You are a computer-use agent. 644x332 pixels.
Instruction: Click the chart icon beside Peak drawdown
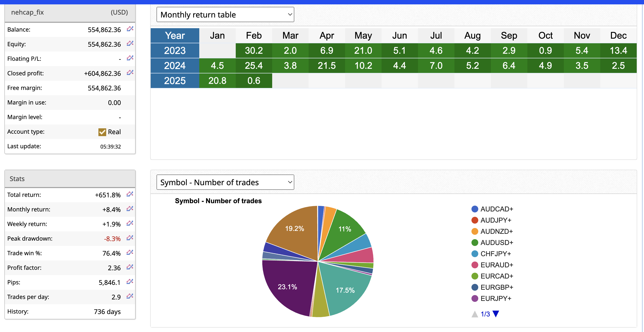click(x=130, y=238)
